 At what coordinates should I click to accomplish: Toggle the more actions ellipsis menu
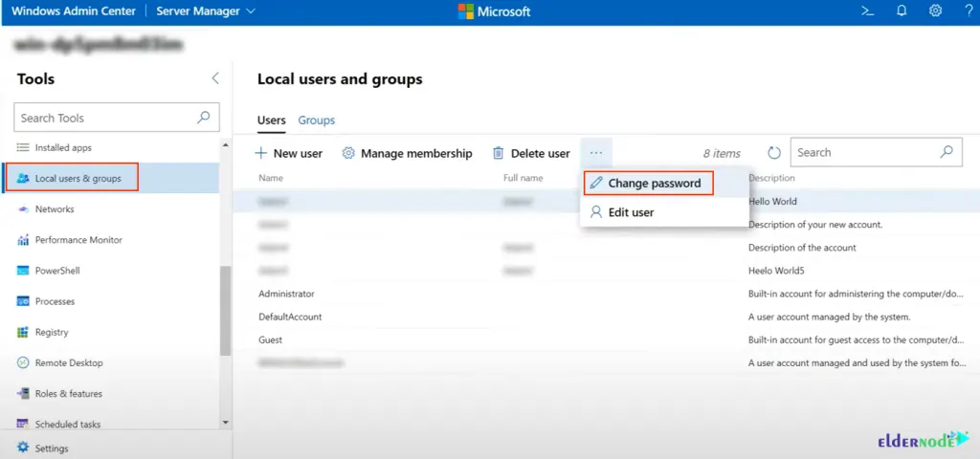[596, 153]
